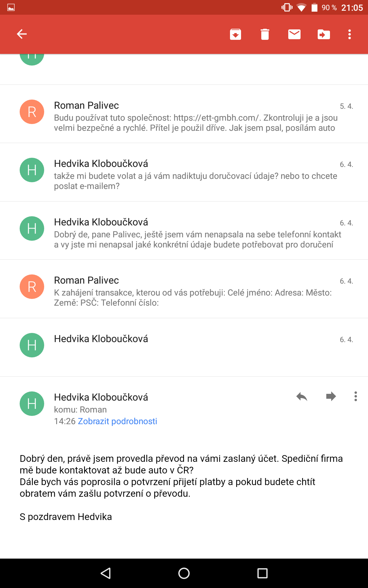Tap the green H avatar of the open message
368x588 pixels.
[32, 404]
